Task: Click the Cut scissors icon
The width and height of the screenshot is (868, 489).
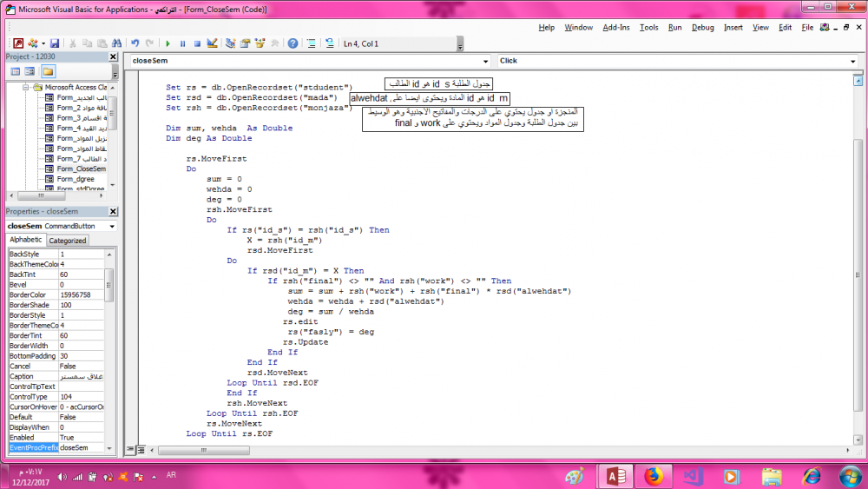Action: click(73, 43)
